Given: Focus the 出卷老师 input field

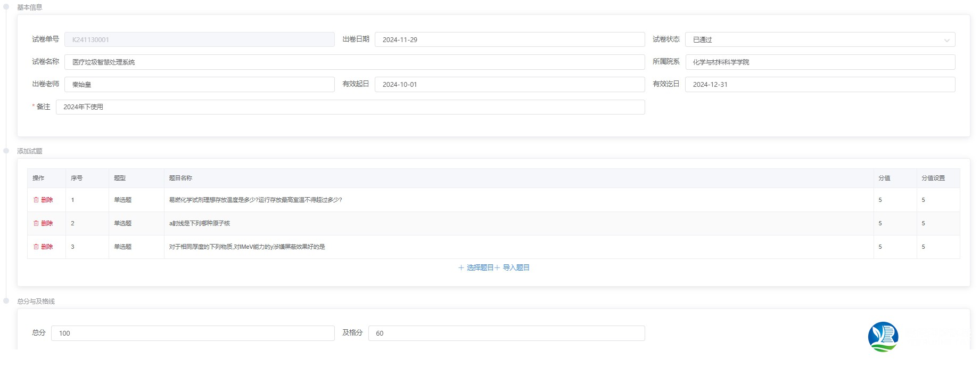Looking at the screenshot, I should [199, 85].
